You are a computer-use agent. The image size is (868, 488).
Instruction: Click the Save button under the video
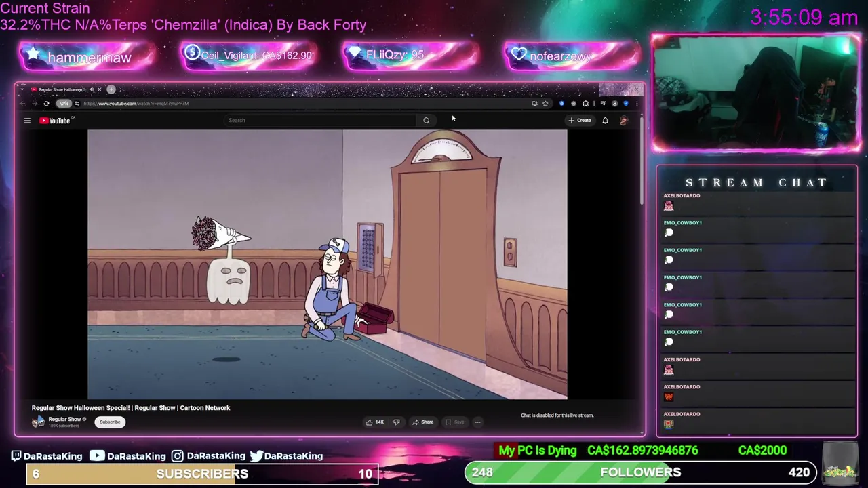click(x=455, y=422)
